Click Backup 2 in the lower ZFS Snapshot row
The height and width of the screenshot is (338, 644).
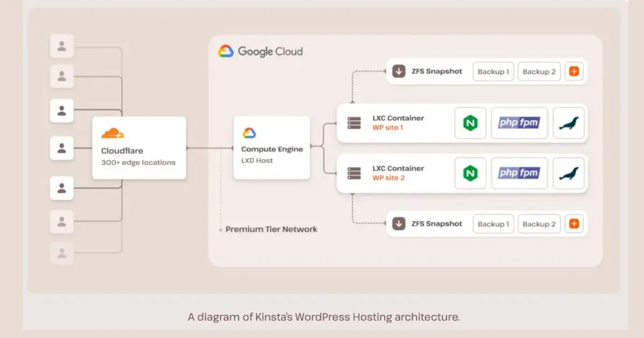pos(539,224)
